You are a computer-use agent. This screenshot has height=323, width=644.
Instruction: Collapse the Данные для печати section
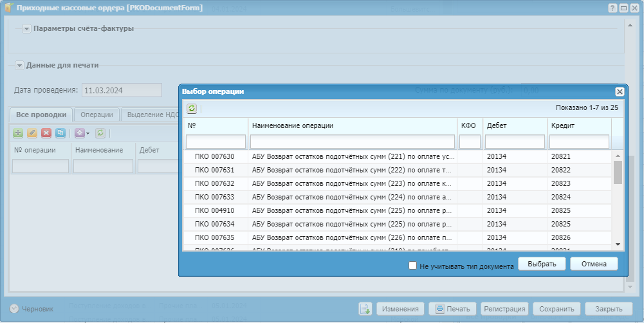click(20, 66)
